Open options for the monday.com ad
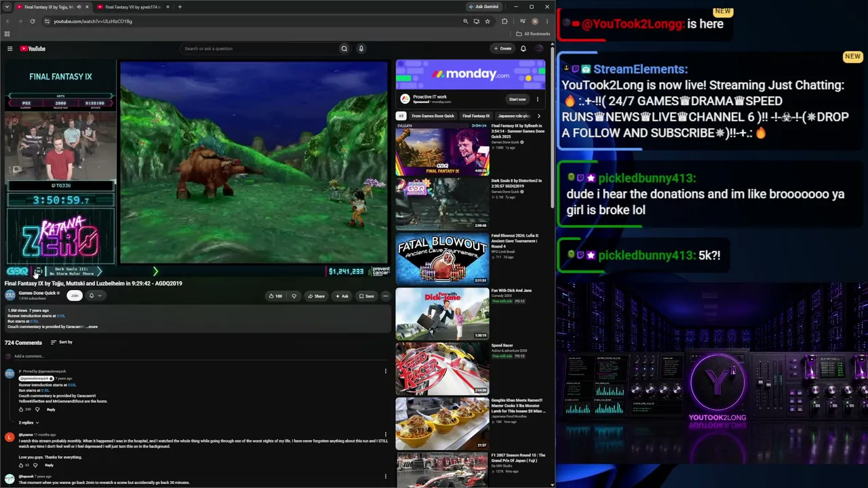 point(537,99)
